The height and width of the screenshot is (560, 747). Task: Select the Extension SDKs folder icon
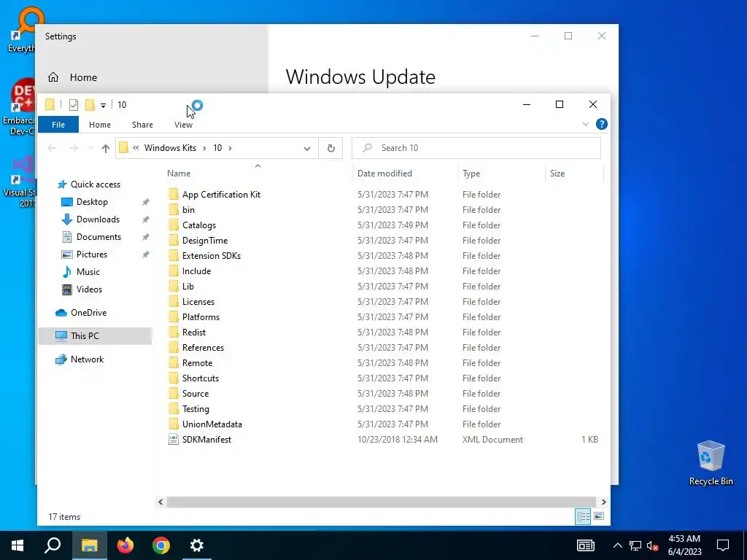click(174, 256)
